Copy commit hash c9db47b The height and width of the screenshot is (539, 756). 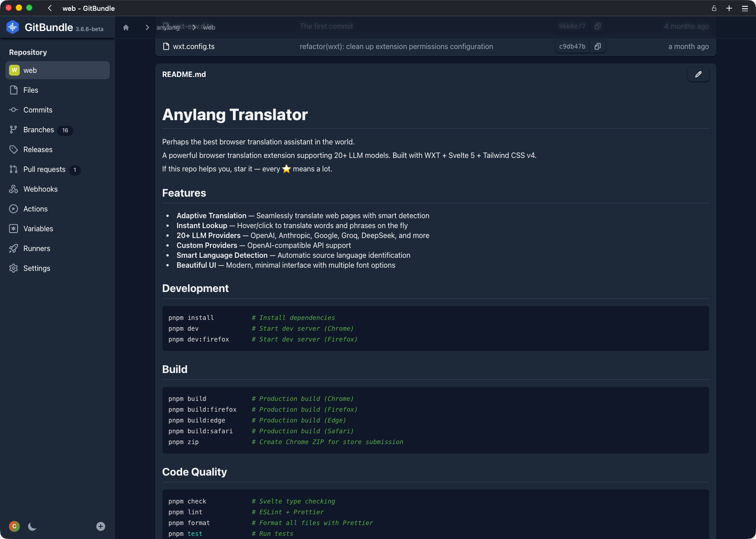coord(597,46)
